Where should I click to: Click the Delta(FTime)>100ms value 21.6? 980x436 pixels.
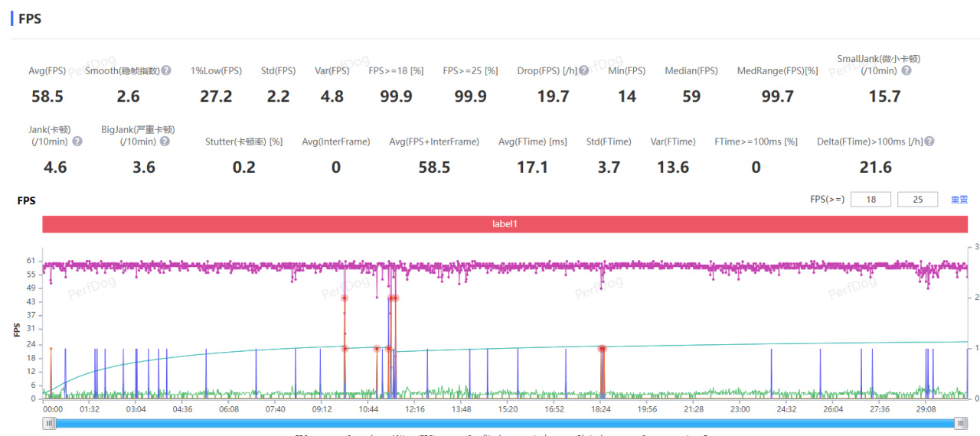(x=876, y=168)
